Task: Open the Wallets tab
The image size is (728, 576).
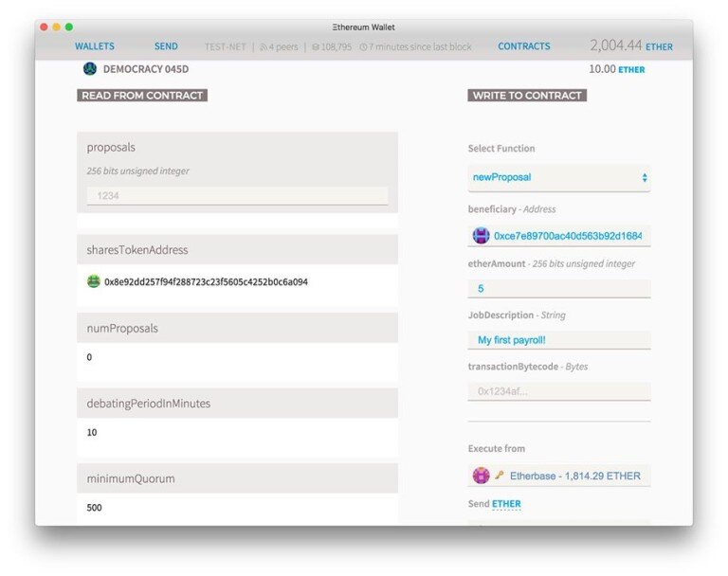Action: [95, 46]
